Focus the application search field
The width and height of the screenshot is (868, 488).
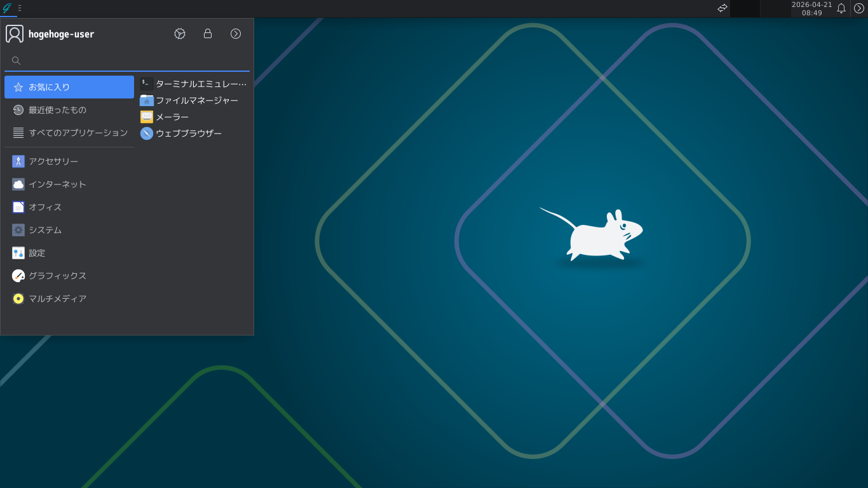coord(127,61)
